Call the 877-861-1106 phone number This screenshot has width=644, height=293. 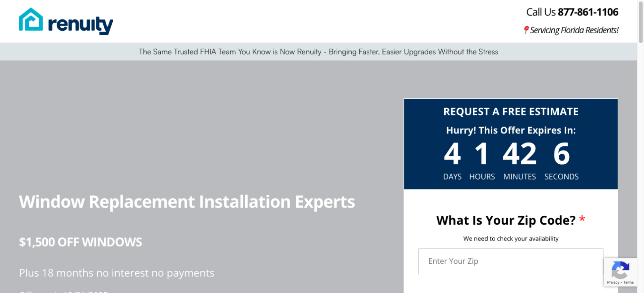pyautogui.click(x=588, y=12)
